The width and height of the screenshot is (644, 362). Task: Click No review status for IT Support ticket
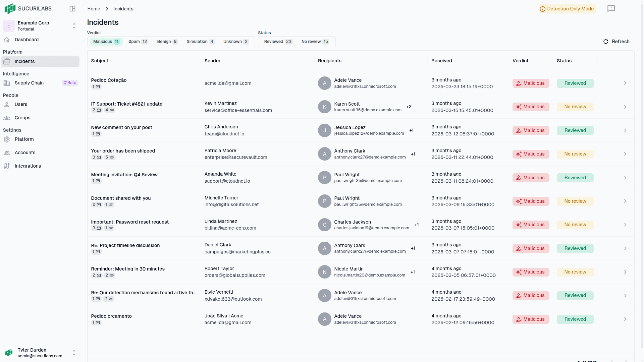[575, 107]
